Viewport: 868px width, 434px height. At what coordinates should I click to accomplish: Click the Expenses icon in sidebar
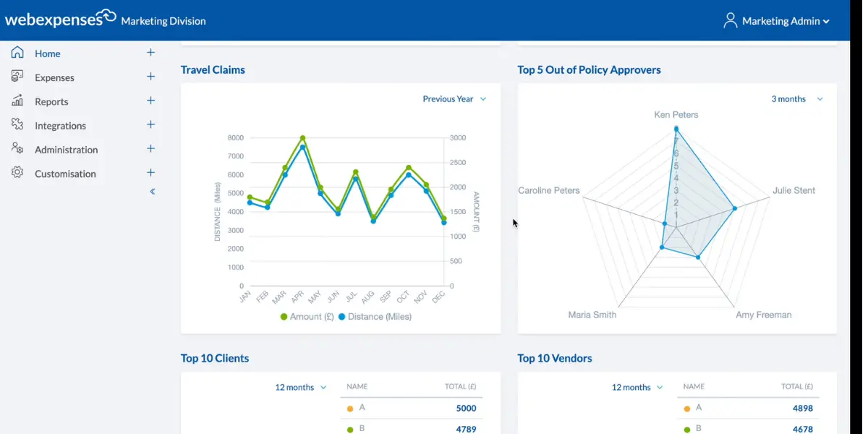(x=17, y=77)
